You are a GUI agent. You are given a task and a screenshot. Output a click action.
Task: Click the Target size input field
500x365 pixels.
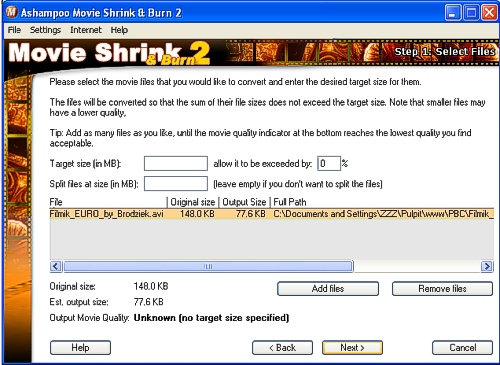176,164
